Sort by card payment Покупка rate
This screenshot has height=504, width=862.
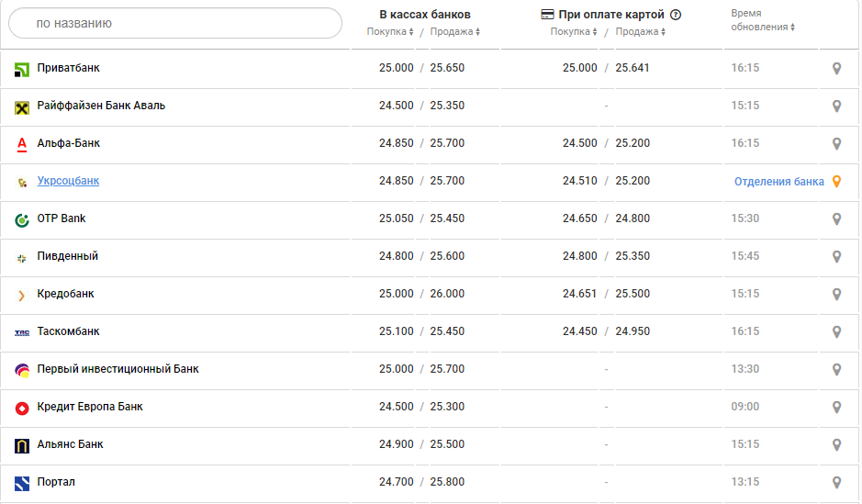pos(574,32)
